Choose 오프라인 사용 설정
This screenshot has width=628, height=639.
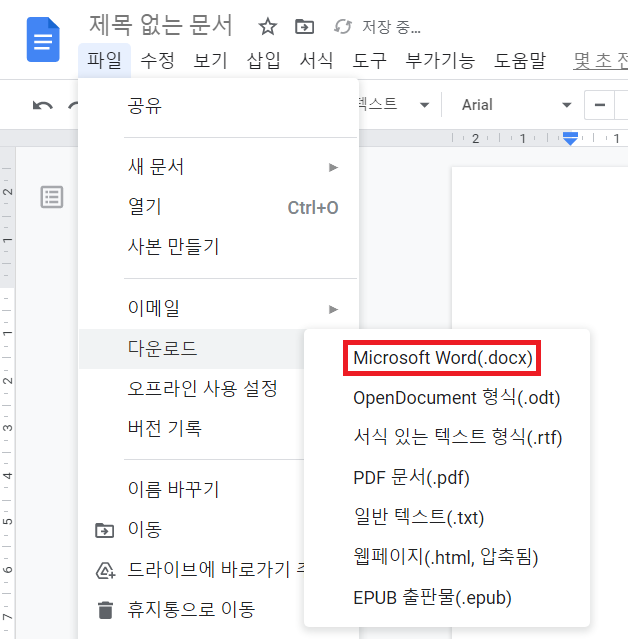pyautogui.click(x=192, y=388)
